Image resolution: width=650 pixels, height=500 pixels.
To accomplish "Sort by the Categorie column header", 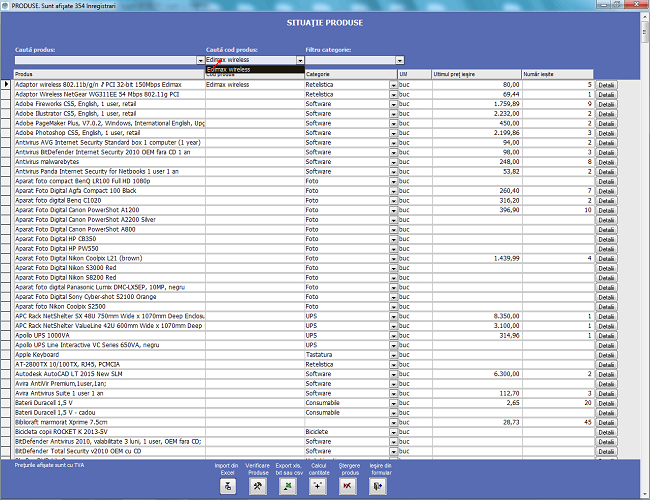I will 351,74.
